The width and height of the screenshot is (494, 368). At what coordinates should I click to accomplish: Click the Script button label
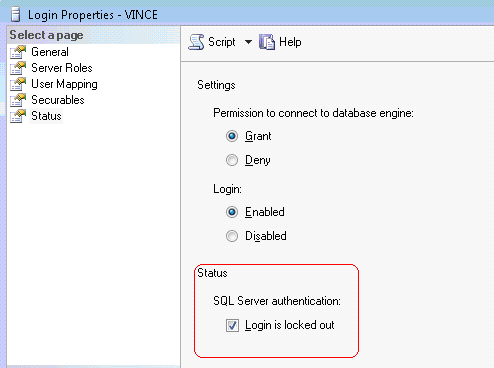tap(222, 42)
